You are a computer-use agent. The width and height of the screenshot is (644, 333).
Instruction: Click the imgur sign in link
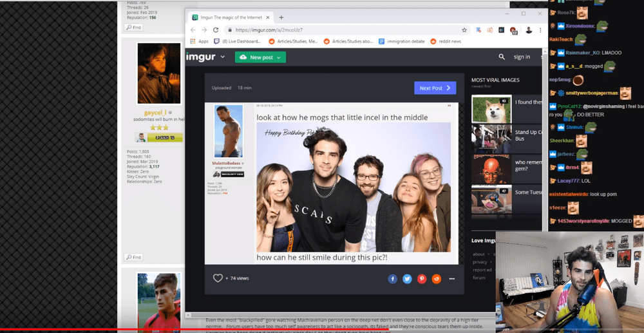pyautogui.click(x=522, y=57)
